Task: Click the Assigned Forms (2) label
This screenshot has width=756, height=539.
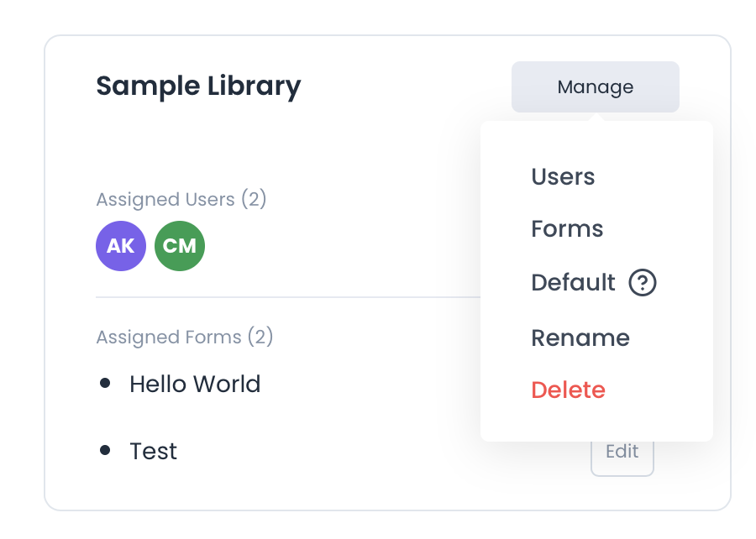Action: 185,338
